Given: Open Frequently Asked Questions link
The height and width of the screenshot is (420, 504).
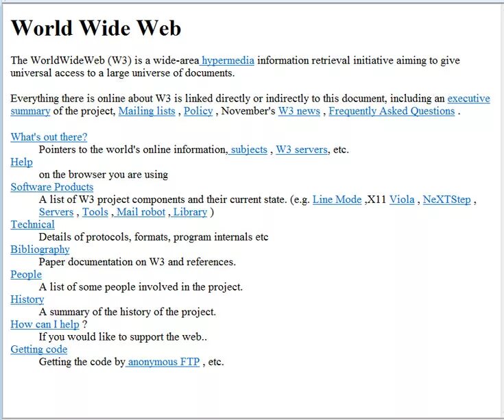Looking at the screenshot, I should [x=392, y=111].
